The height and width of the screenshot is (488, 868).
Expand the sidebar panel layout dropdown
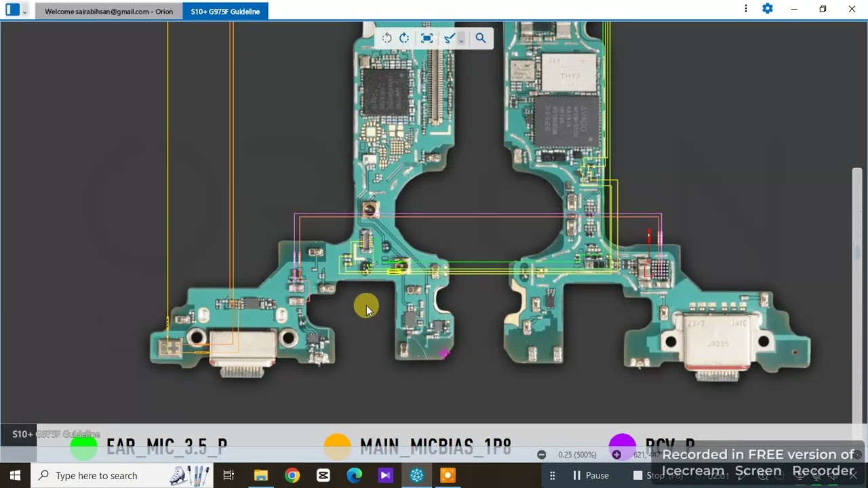coord(24,12)
